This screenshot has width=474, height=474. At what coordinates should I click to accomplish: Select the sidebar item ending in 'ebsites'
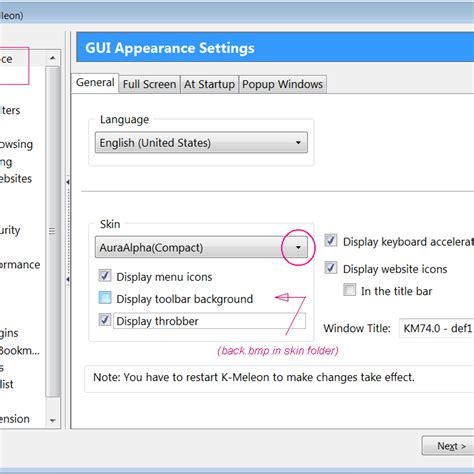[x=16, y=179]
